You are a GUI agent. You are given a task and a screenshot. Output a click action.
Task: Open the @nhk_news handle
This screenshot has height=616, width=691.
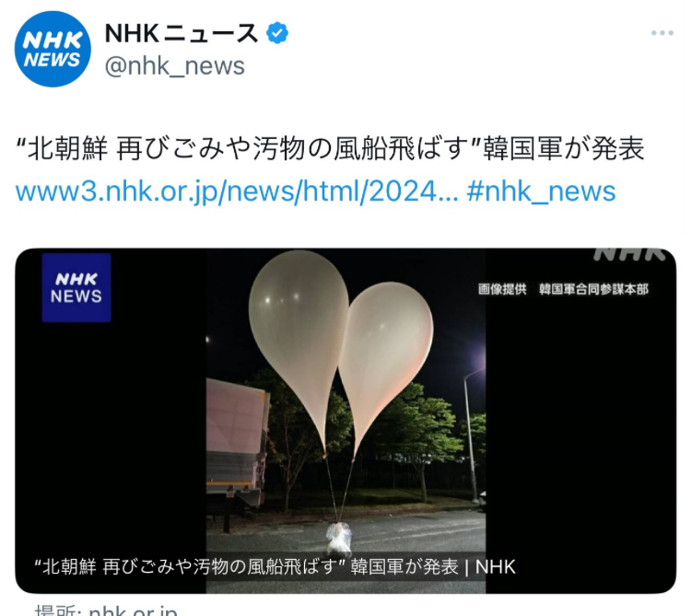pyautogui.click(x=174, y=66)
